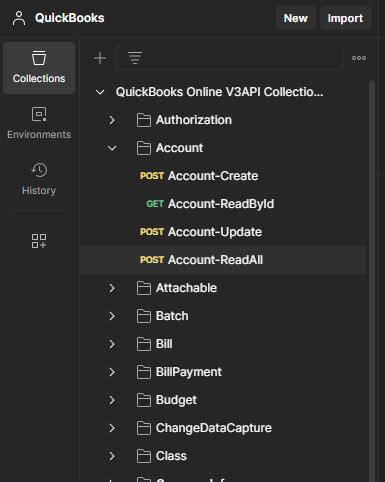This screenshot has height=482, width=385.
Task: Select the Class folder label
Action: 171,456
